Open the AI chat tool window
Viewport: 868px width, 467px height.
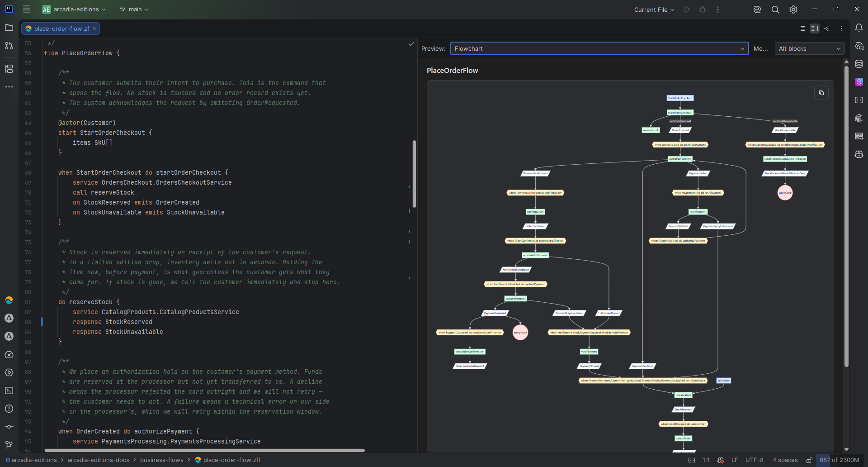point(859,46)
